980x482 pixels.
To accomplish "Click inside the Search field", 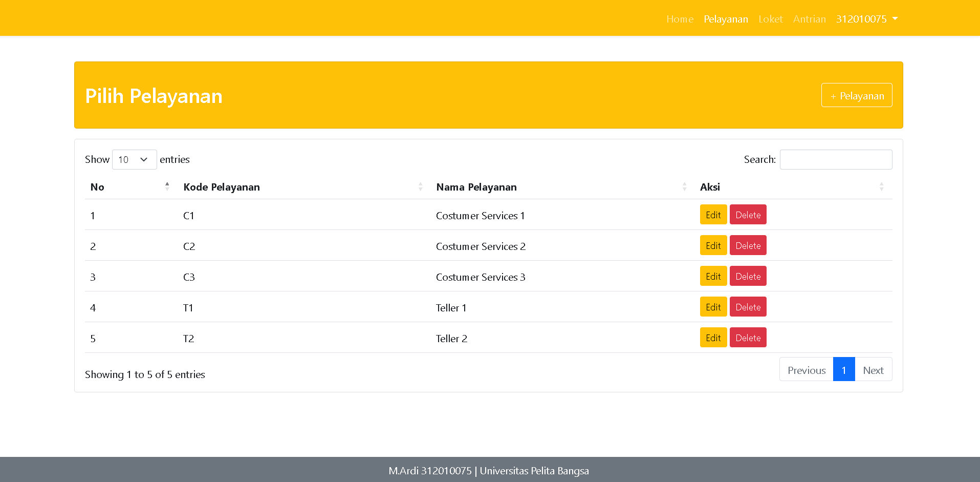I will pos(836,159).
